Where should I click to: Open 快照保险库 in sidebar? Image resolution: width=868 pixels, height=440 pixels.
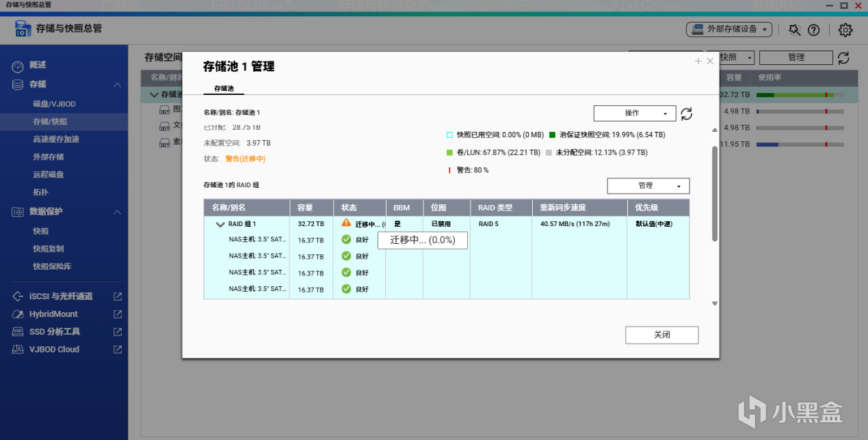tap(52, 266)
